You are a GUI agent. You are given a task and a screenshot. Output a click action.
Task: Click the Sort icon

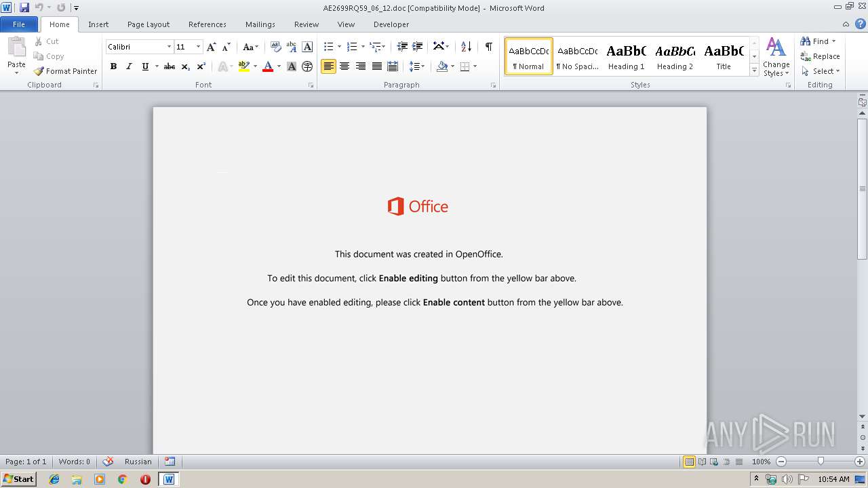coord(466,47)
